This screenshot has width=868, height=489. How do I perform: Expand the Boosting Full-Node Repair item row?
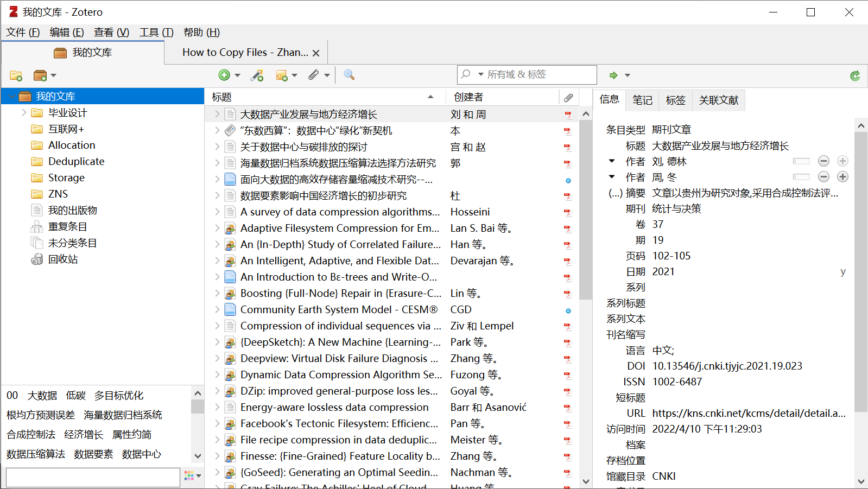coord(217,294)
